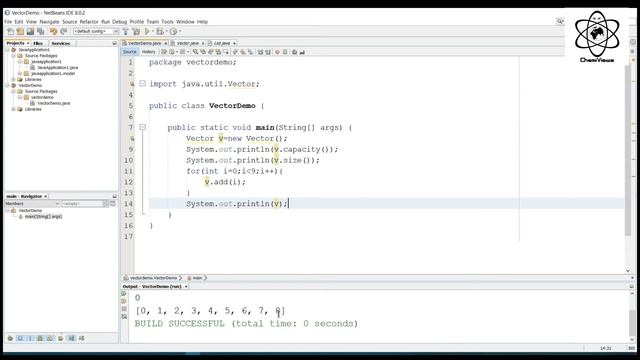Image resolution: width=640 pixels, height=360 pixels.
Task: Select main(String[] args) in Navigator
Action: (x=43, y=216)
